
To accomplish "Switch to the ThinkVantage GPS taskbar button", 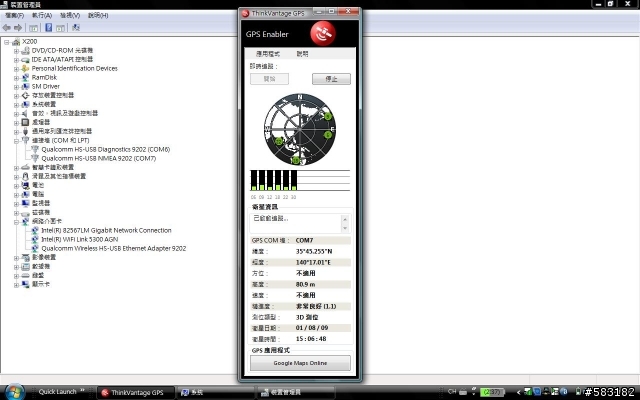I will click(x=136, y=392).
